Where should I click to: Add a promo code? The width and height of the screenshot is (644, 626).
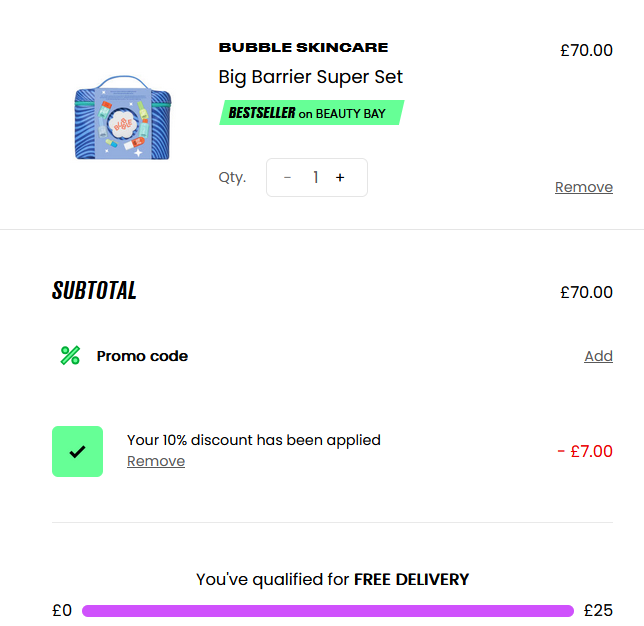(598, 356)
